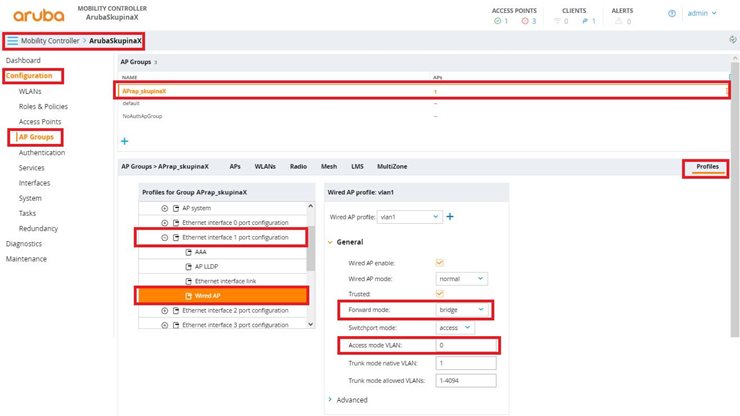Open Wired AP mode dropdown
This screenshot has width=740, height=416.
click(461, 279)
